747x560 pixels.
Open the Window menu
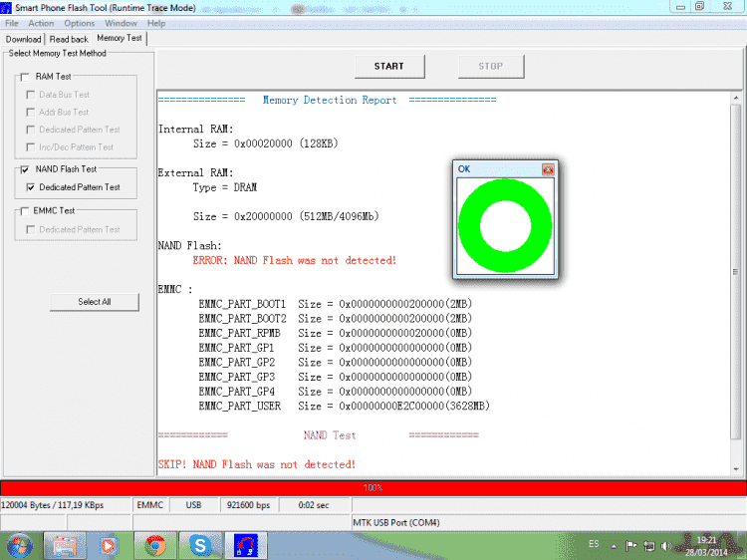click(121, 23)
